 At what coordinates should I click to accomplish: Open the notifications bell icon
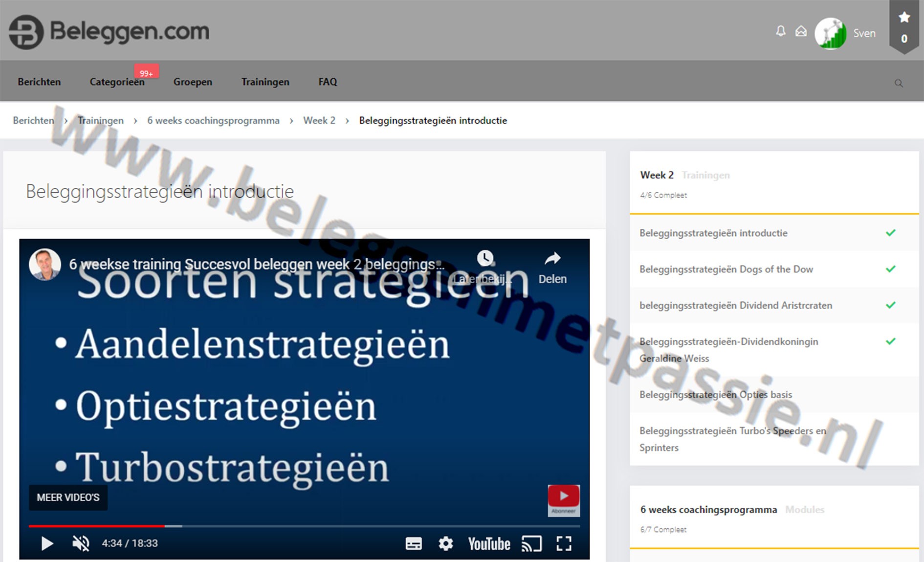(781, 32)
